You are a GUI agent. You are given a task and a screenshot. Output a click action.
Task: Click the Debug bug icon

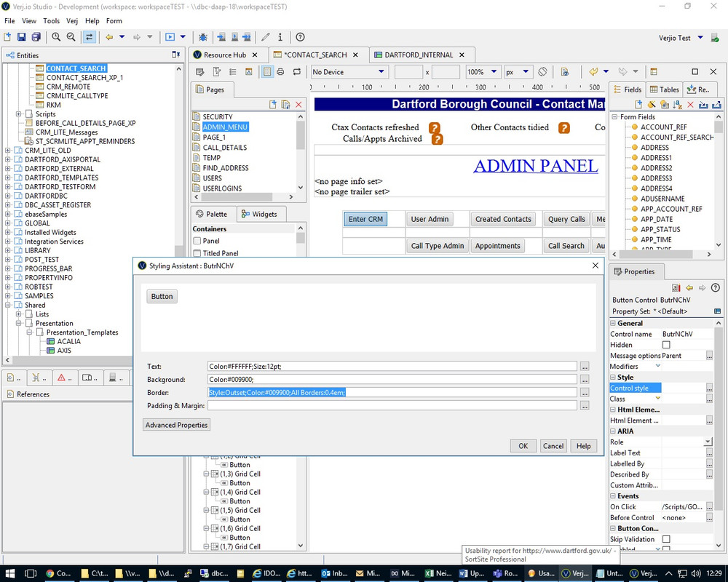tap(203, 37)
